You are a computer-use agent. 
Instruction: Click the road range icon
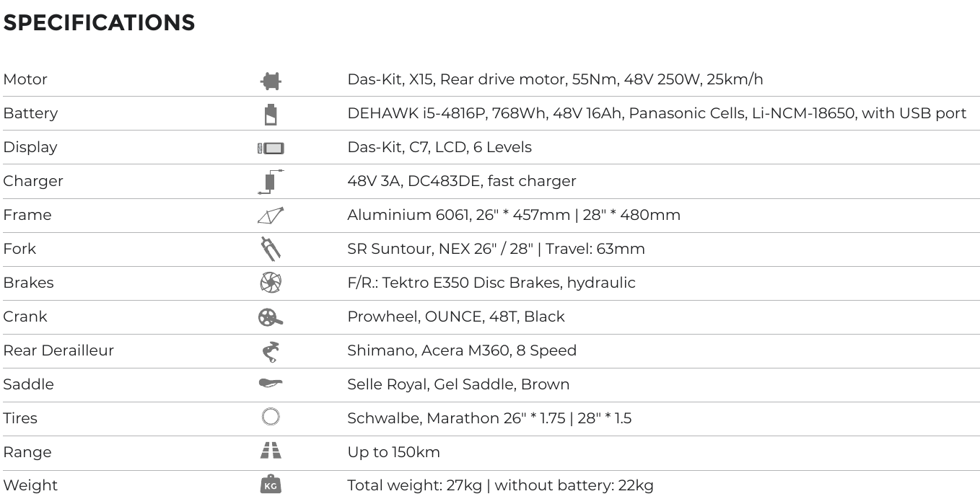click(271, 451)
